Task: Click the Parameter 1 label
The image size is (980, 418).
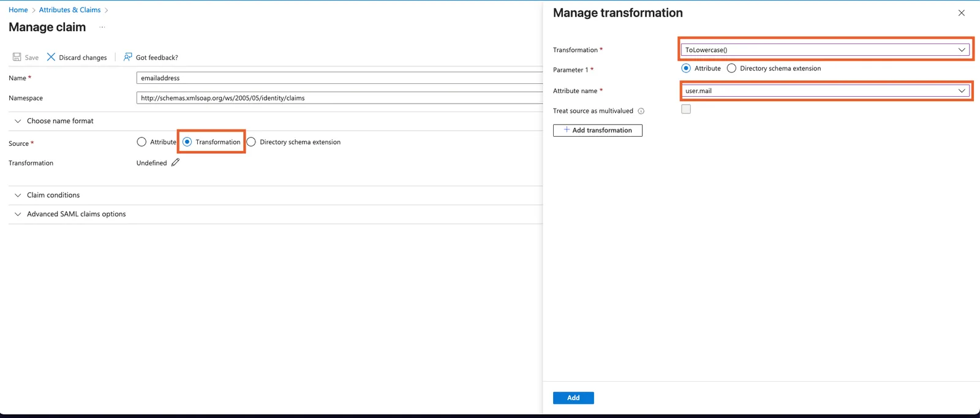Action: point(570,70)
